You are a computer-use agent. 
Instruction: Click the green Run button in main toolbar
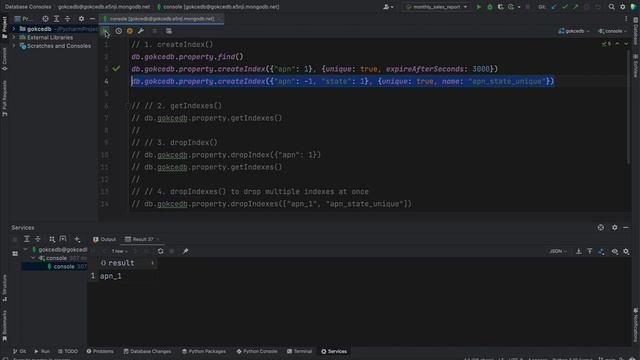(x=479, y=7)
